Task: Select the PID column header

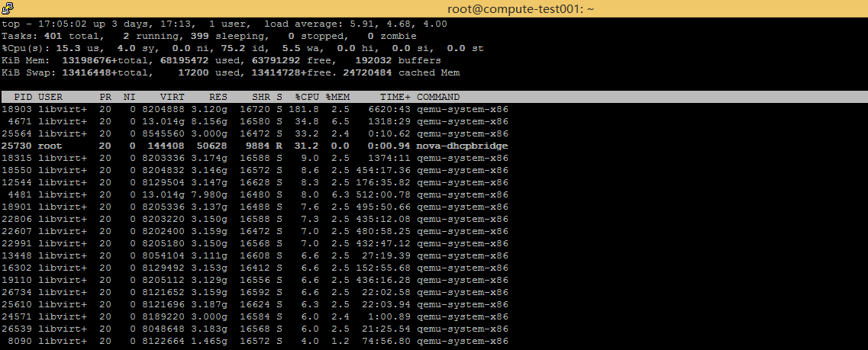Action: (x=23, y=98)
